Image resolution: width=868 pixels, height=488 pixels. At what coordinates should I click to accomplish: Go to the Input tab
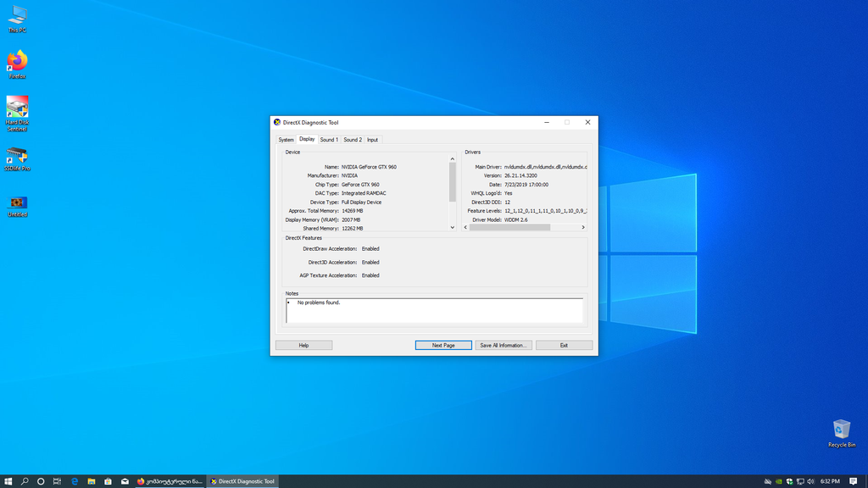click(x=372, y=140)
